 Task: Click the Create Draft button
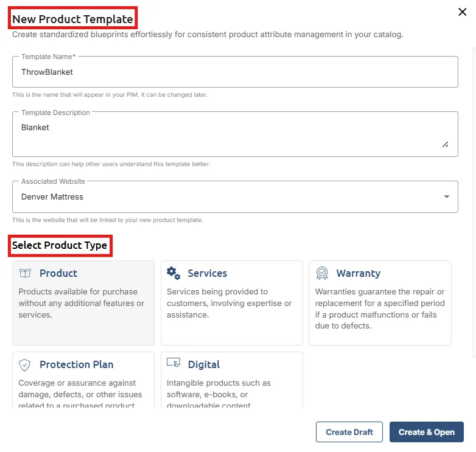coord(349,432)
